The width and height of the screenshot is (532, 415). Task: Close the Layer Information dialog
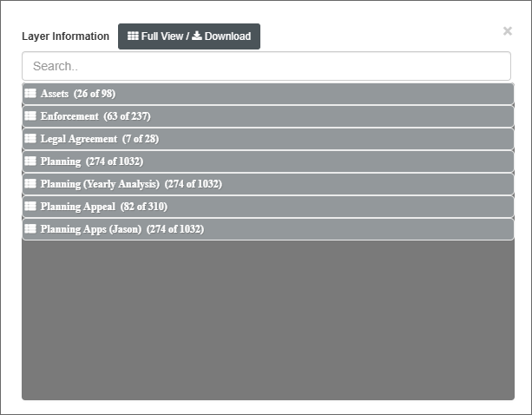click(x=508, y=31)
